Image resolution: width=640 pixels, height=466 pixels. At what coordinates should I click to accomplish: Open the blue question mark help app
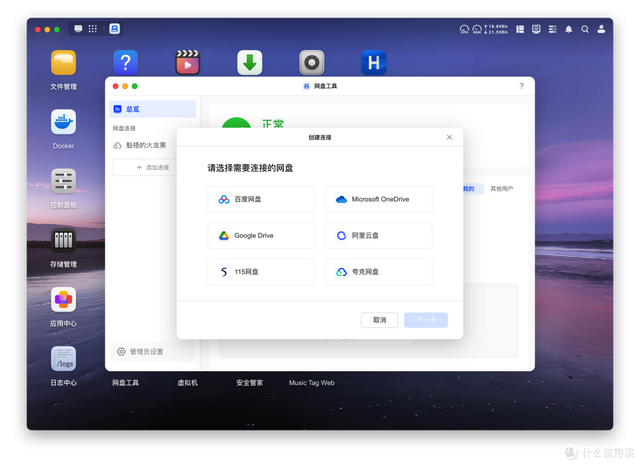pyautogui.click(x=125, y=63)
